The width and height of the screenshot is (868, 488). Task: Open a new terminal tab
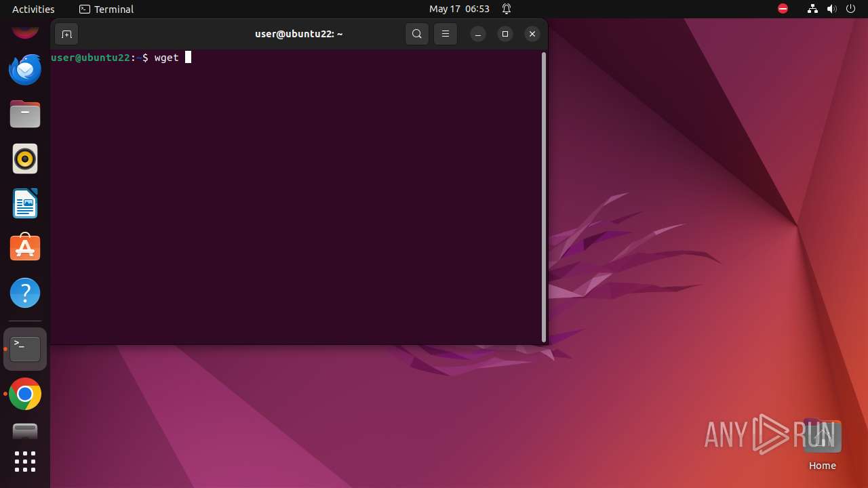[x=66, y=34]
